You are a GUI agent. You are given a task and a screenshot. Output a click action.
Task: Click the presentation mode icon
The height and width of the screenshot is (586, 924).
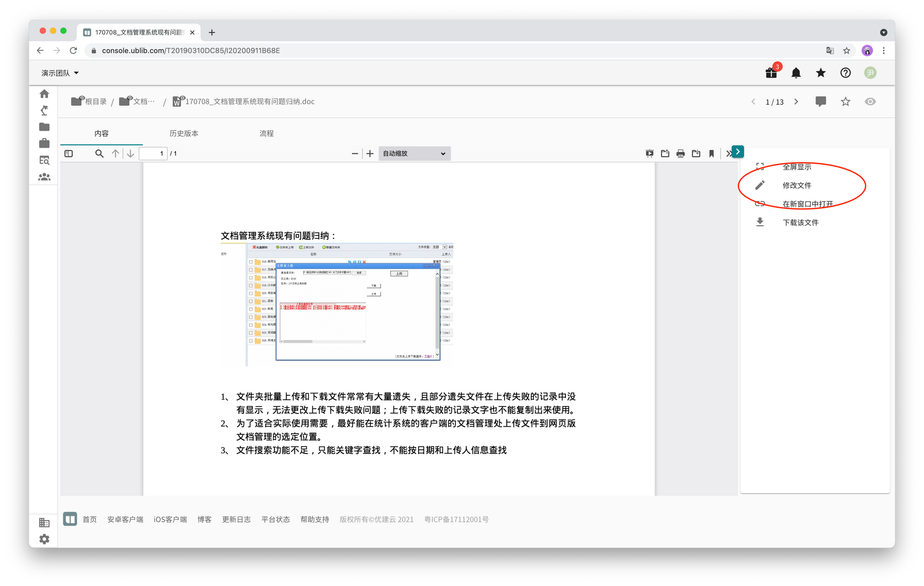click(650, 154)
